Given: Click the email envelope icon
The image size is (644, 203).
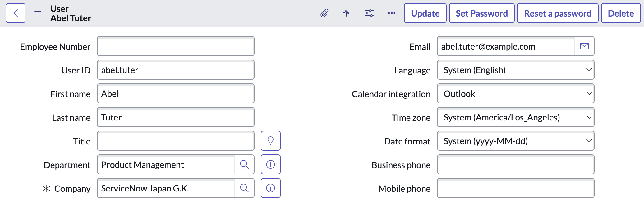Looking at the screenshot, I should pyautogui.click(x=585, y=46).
